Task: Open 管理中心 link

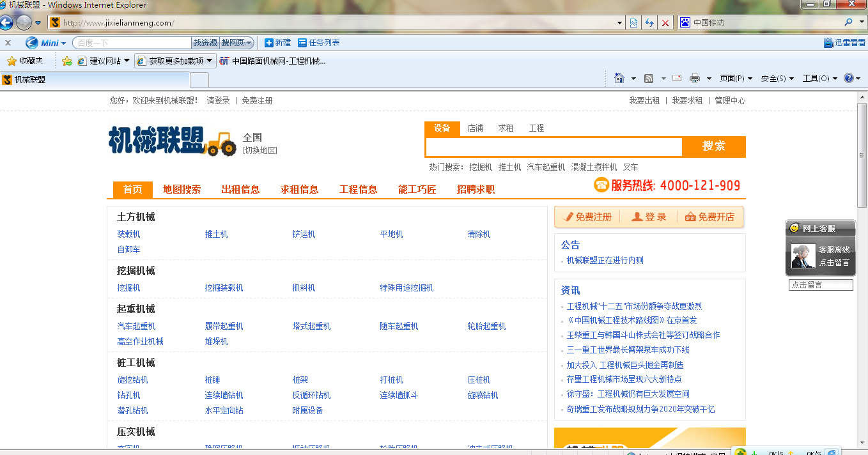Action: (x=730, y=100)
